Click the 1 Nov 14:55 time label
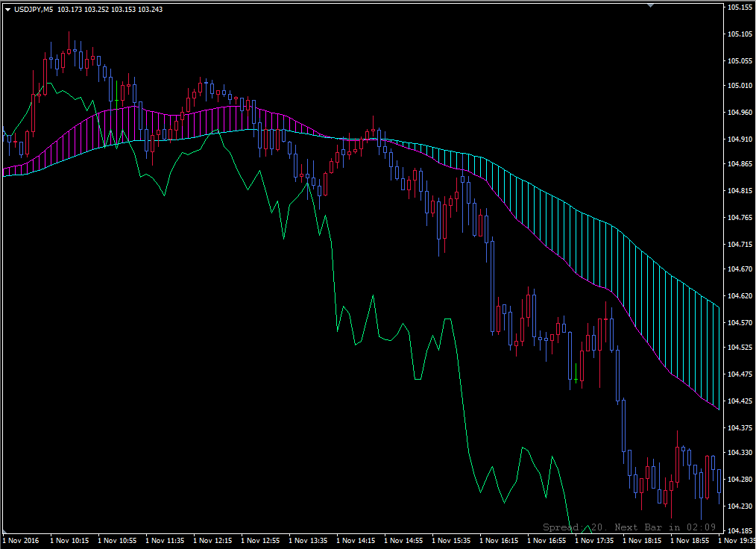 click(403, 540)
